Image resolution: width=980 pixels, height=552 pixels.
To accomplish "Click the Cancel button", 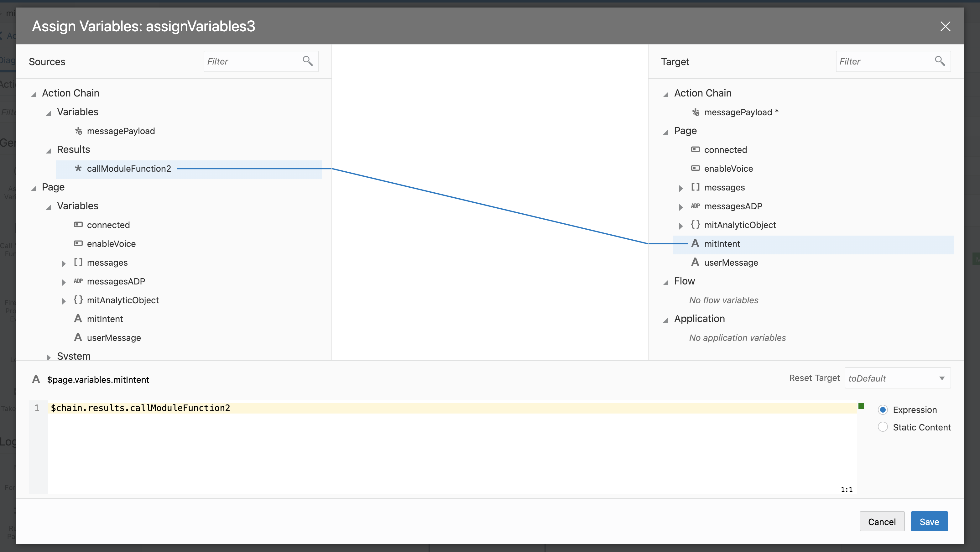I will click(x=882, y=522).
